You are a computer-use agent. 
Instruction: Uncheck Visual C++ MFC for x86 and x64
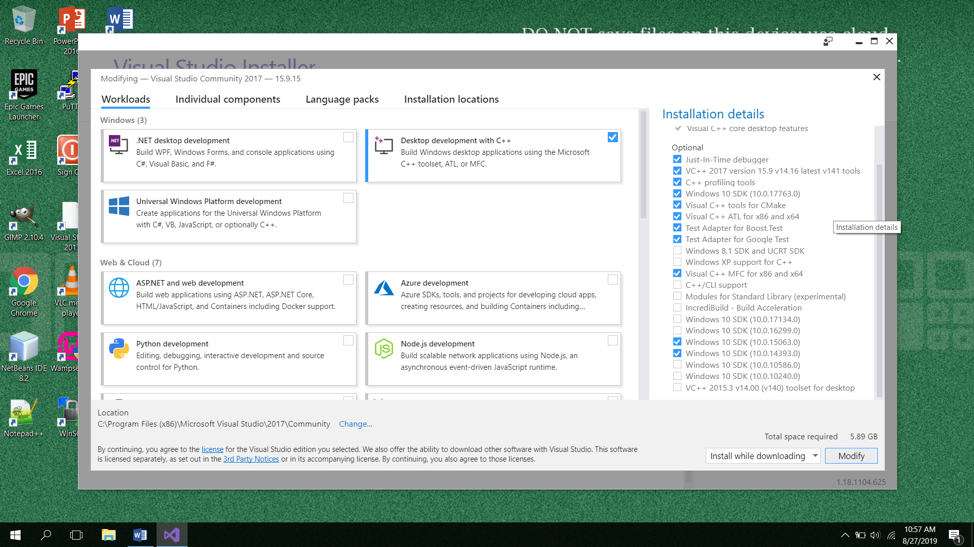677,273
